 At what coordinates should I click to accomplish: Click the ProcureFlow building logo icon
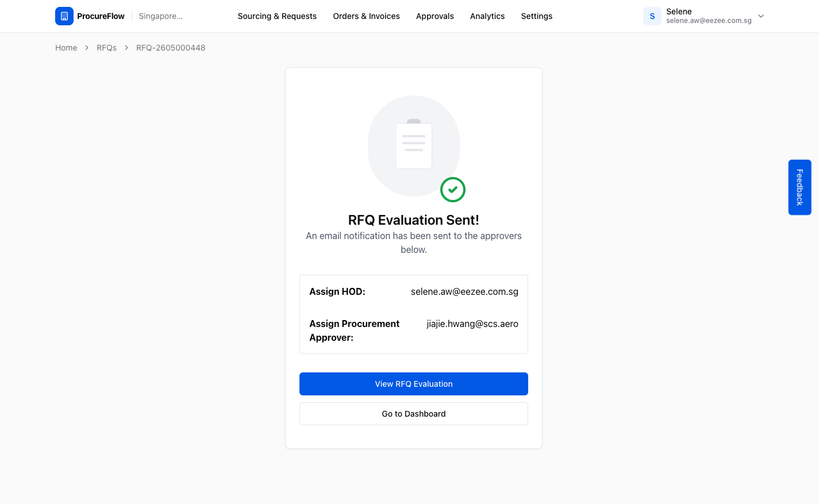pyautogui.click(x=64, y=16)
